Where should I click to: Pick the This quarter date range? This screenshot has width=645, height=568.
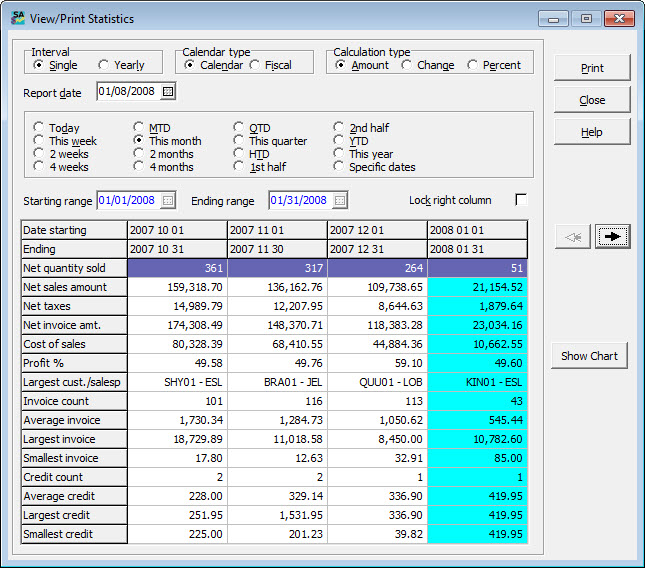pos(240,141)
